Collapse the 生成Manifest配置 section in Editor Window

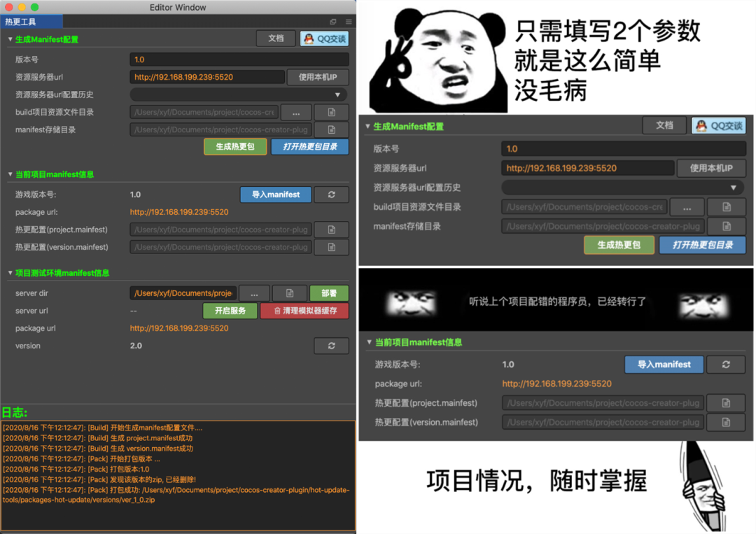click(10, 39)
